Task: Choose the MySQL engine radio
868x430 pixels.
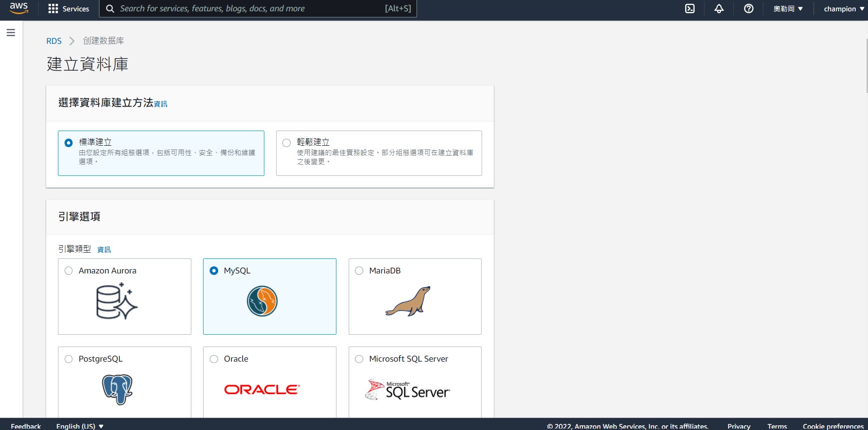Action: pos(214,271)
